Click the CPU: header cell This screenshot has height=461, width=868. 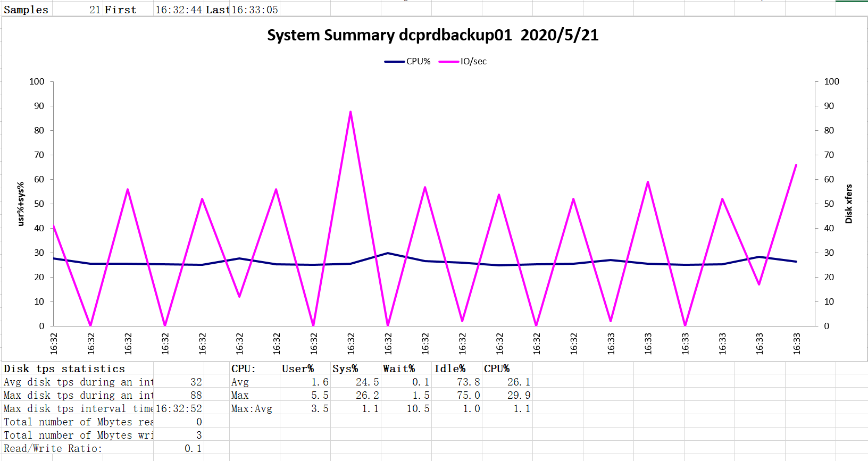pyautogui.click(x=255, y=368)
